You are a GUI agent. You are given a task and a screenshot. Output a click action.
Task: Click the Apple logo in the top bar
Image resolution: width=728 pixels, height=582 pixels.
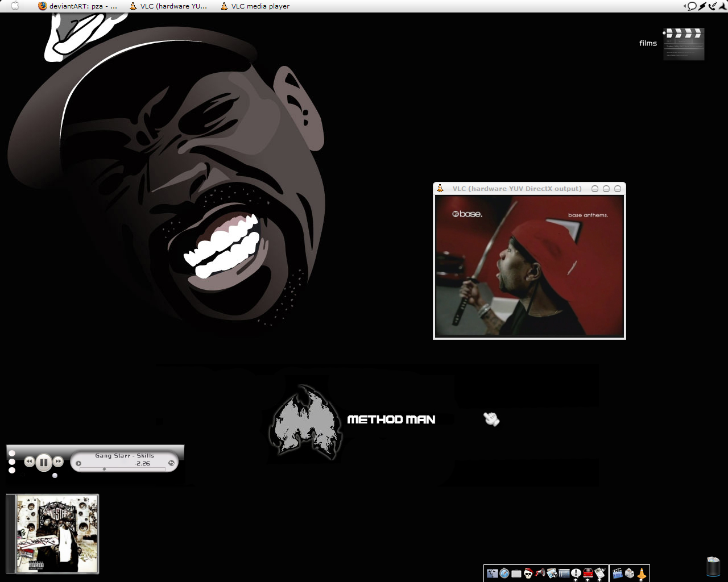coord(15,6)
